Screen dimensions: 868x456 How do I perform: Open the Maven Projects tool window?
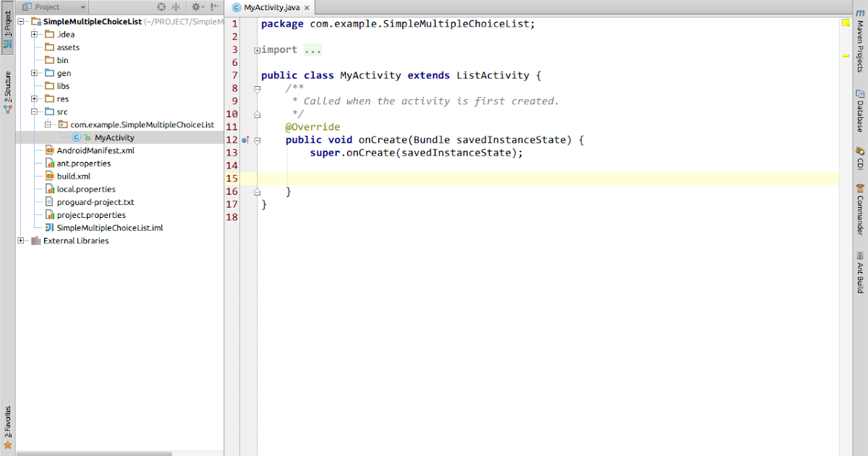coord(860,41)
